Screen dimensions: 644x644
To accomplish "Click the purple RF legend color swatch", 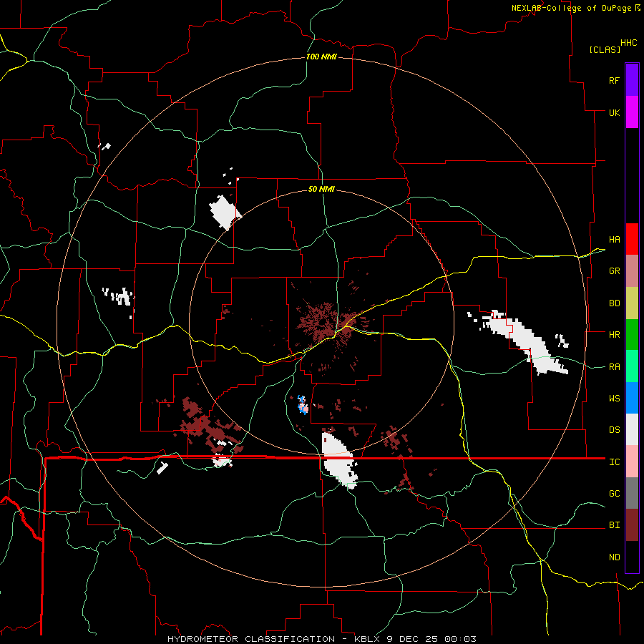I will (x=632, y=80).
